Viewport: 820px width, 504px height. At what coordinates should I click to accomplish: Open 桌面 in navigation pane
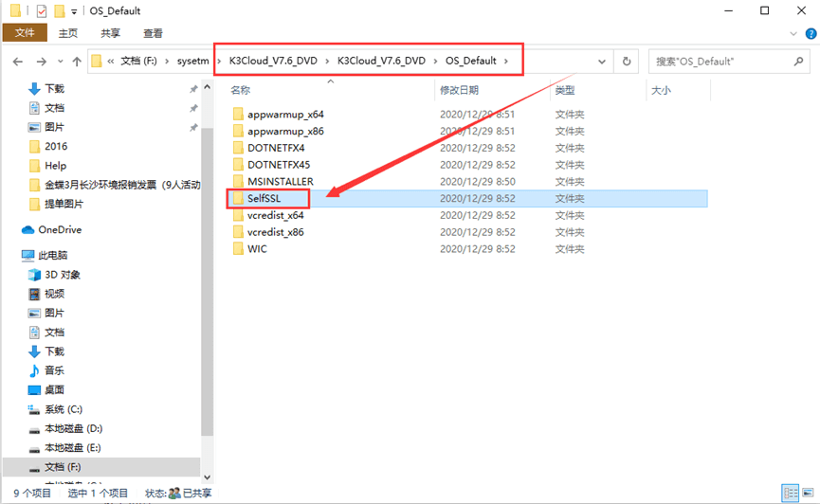(54, 390)
